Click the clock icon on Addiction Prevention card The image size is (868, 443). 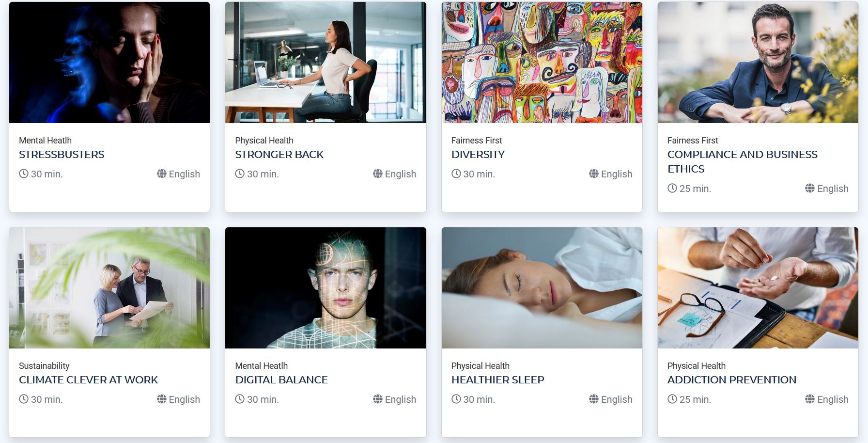(672, 399)
